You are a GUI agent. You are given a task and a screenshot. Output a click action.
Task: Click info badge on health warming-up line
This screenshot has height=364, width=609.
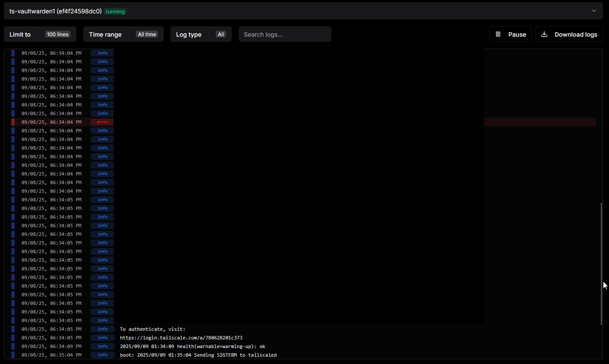[102, 346]
